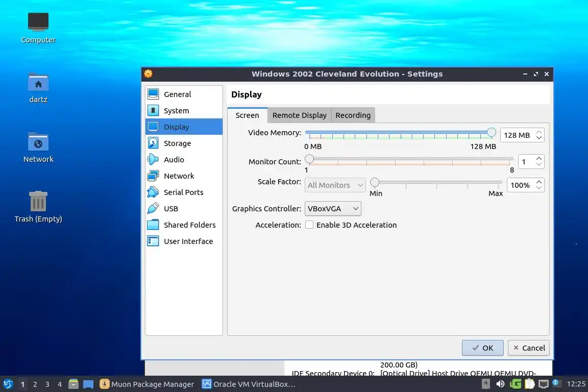Image resolution: width=588 pixels, height=392 pixels.
Task: Click the green G tray icon
Action: [515, 384]
